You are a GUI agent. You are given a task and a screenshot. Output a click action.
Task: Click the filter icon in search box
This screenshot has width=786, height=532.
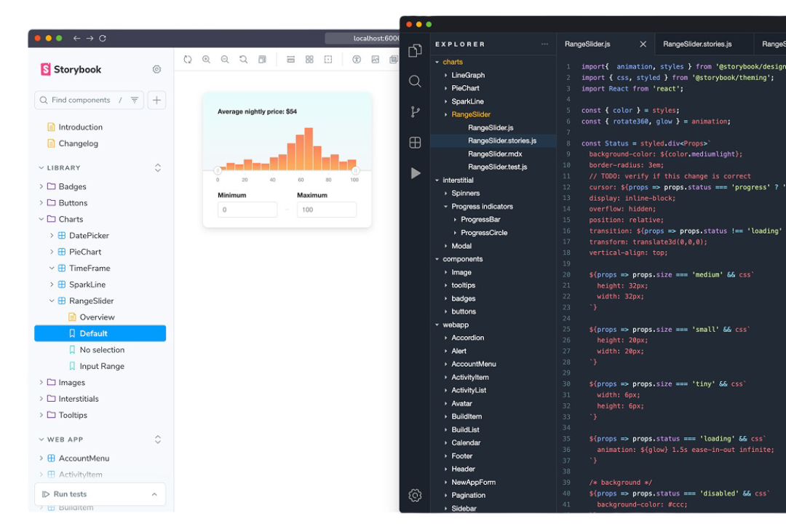click(x=135, y=100)
